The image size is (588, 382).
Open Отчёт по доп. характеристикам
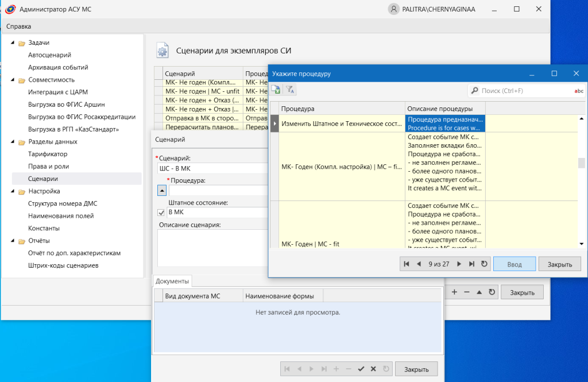74,253
